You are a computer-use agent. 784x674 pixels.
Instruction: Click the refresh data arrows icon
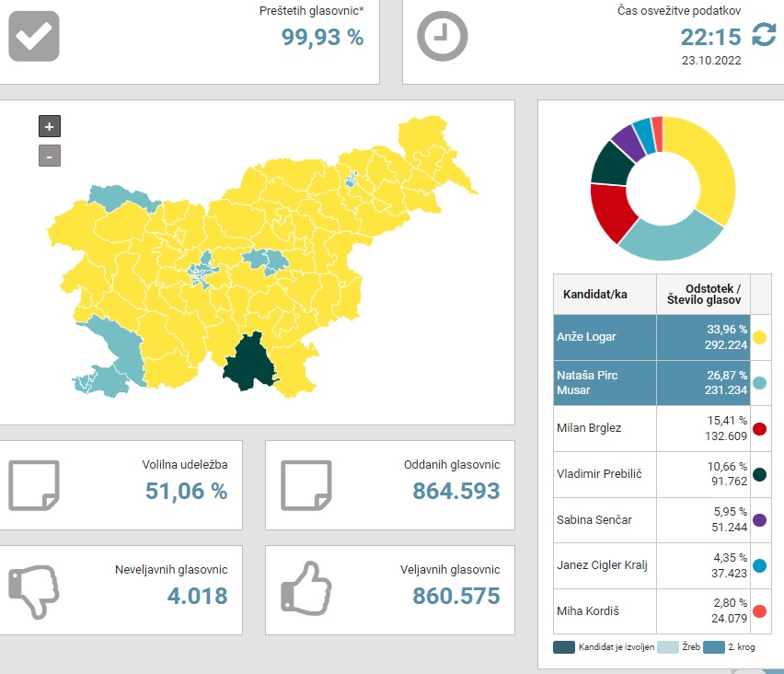[764, 36]
